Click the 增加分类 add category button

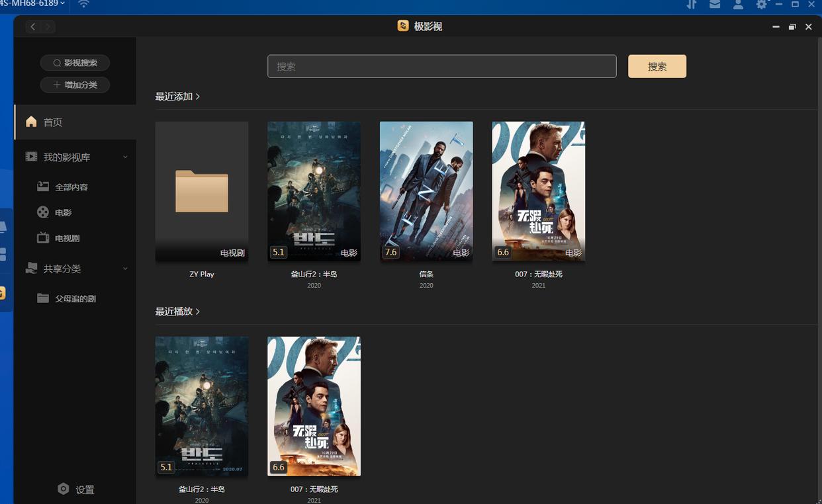[75, 85]
